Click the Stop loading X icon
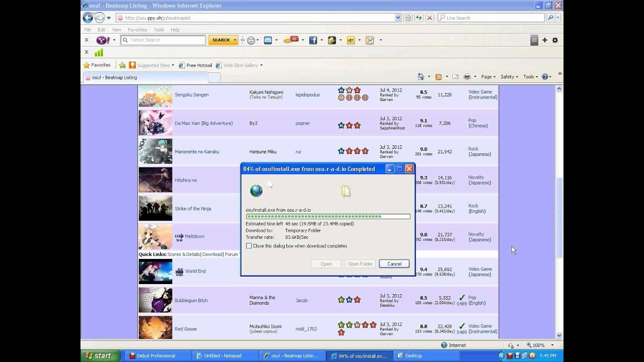Image resolution: width=644 pixels, height=362 pixels. point(429,18)
